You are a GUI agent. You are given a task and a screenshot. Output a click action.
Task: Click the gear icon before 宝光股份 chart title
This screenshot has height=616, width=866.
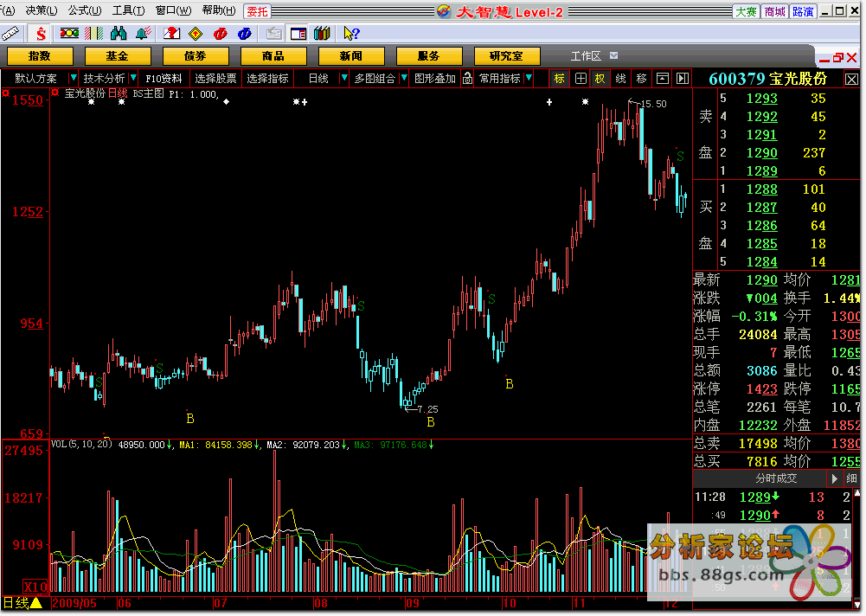tap(55, 93)
